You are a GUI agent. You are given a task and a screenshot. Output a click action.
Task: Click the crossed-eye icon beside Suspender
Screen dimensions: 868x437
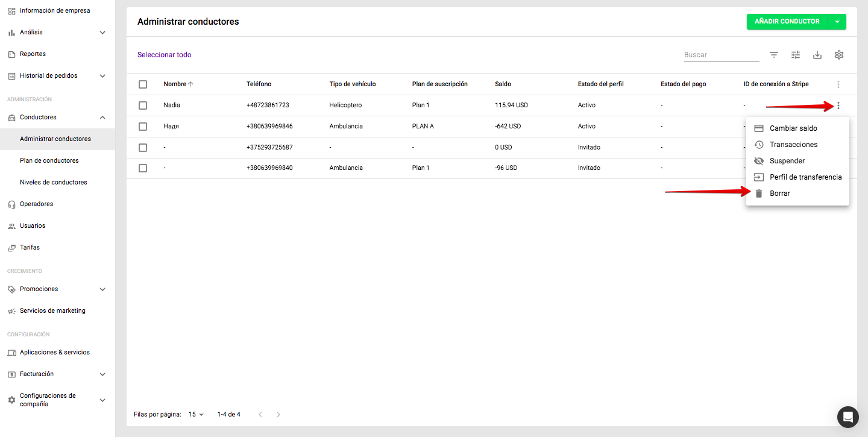point(759,161)
